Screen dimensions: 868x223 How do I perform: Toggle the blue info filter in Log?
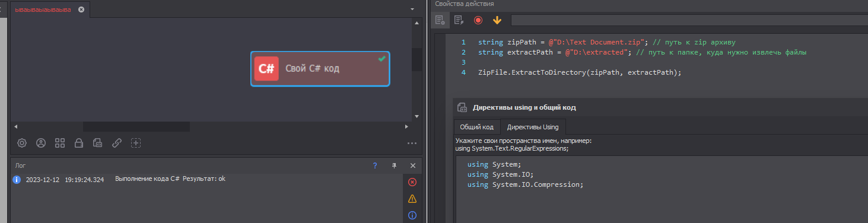tap(412, 215)
